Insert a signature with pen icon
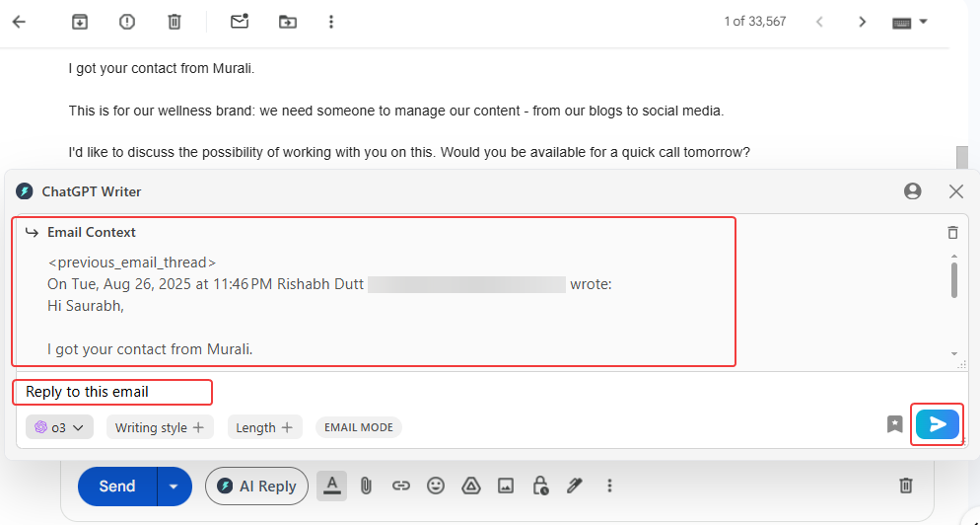Viewport: 980px width, 525px height. click(575, 486)
